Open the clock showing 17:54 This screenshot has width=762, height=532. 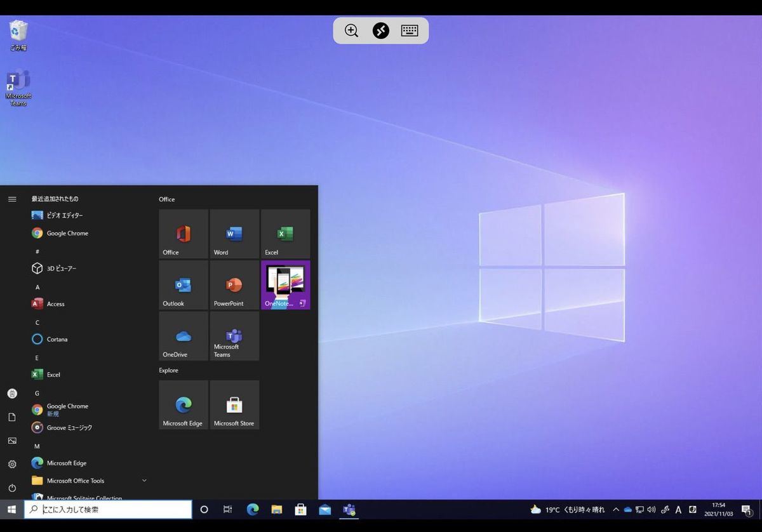(718, 509)
